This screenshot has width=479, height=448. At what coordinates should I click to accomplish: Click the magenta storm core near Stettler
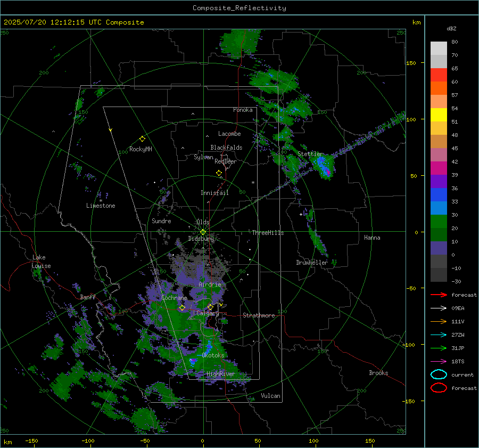click(327, 172)
